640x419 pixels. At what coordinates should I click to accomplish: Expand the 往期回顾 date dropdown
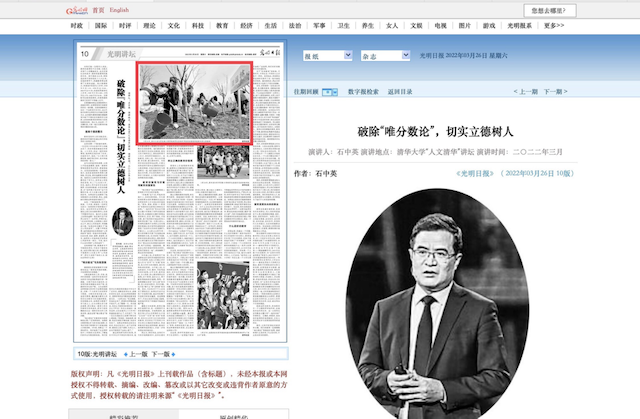click(328, 91)
